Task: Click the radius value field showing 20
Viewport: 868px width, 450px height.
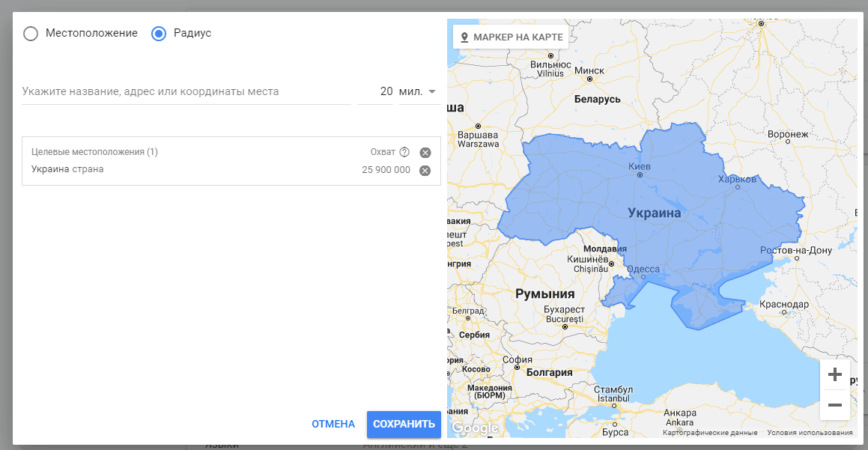Action: (377, 92)
